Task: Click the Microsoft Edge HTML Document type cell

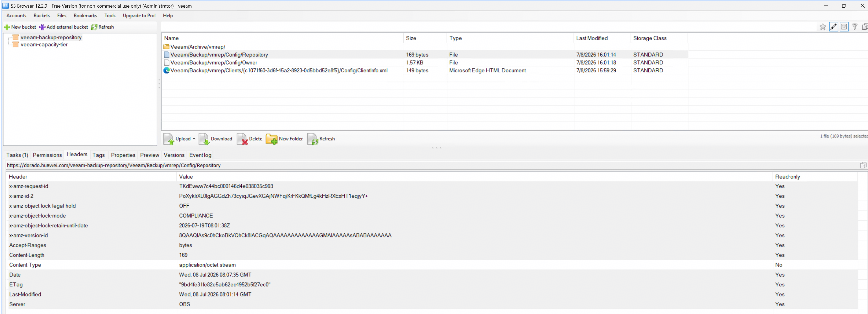Action: [487, 71]
